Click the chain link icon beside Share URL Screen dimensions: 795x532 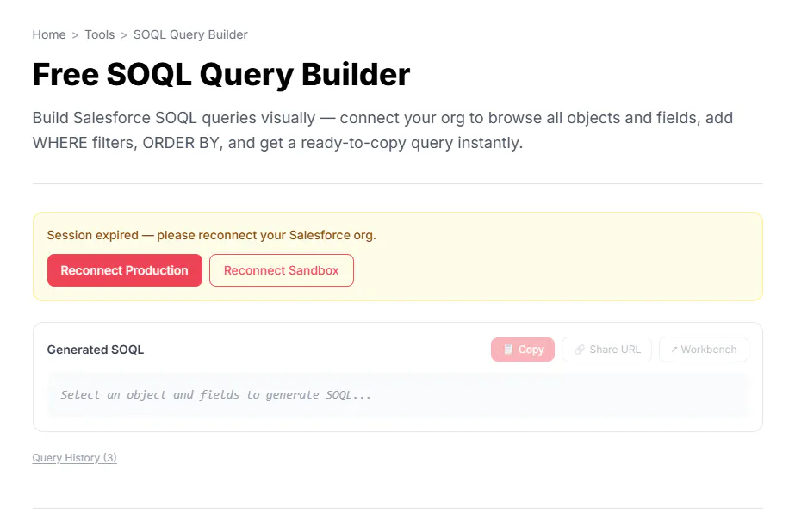(x=579, y=350)
